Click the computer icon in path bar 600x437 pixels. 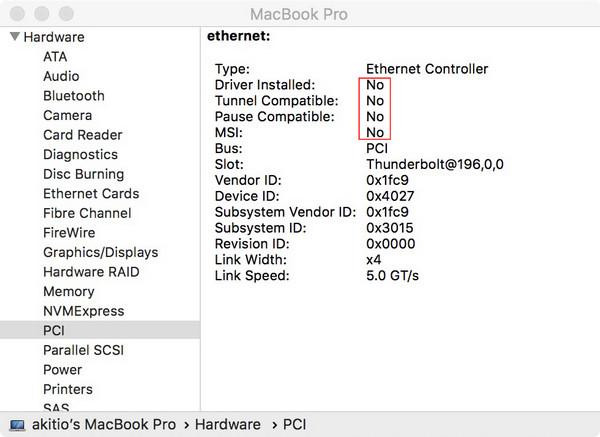point(15,425)
